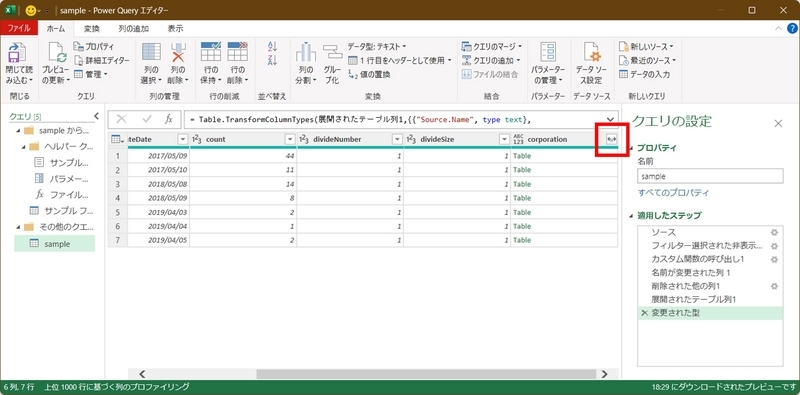Image resolution: width=800 pixels, height=395 pixels.
Task: Cancel formula edit with X button
Action: pyautogui.click(x=121, y=119)
